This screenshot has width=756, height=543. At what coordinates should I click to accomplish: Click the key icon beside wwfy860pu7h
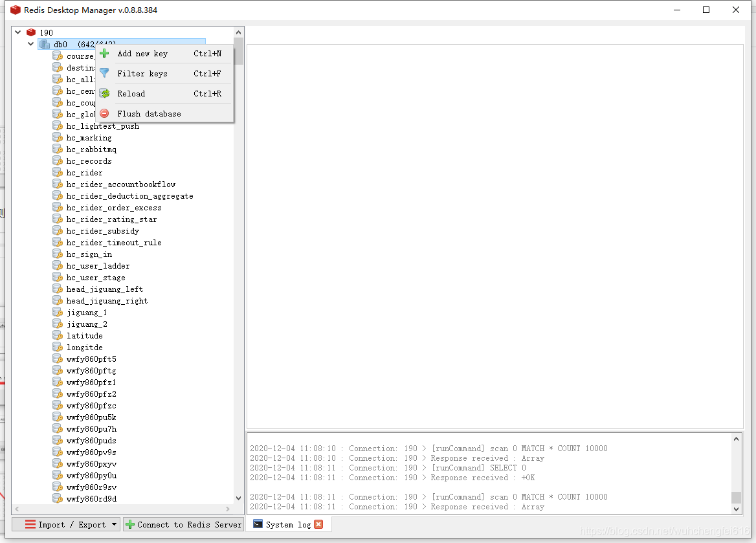[58, 428]
